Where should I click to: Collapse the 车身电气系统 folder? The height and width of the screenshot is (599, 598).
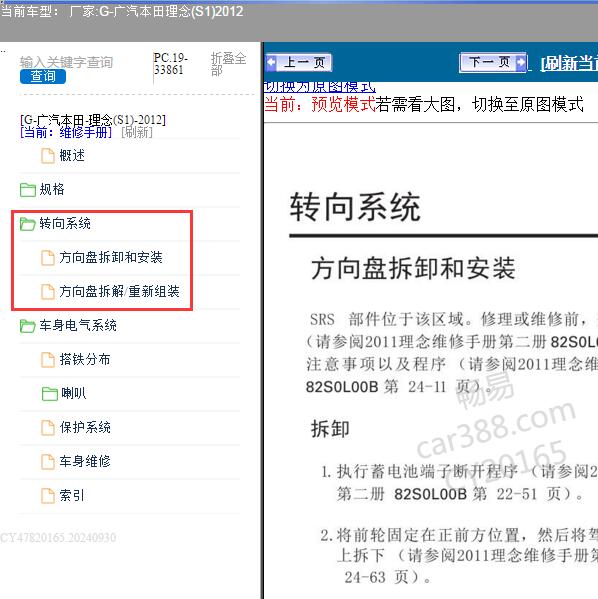click(x=78, y=325)
